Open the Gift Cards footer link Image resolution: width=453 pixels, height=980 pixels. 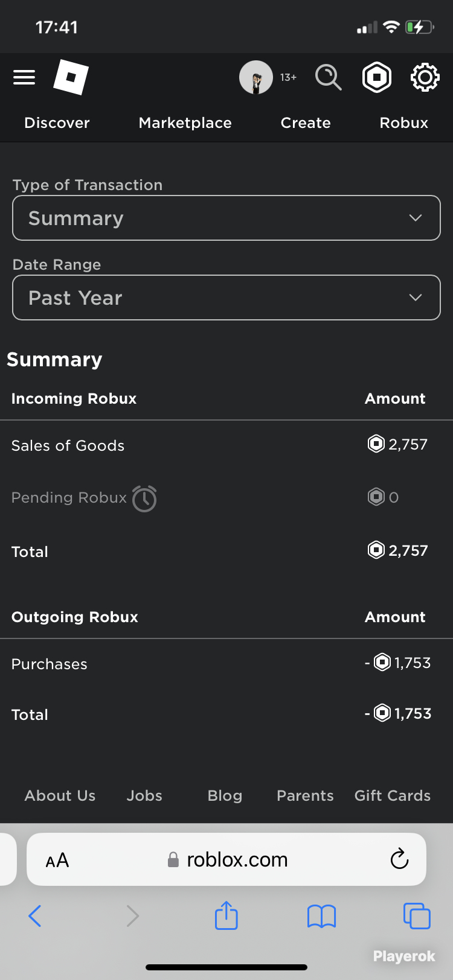pyautogui.click(x=393, y=795)
